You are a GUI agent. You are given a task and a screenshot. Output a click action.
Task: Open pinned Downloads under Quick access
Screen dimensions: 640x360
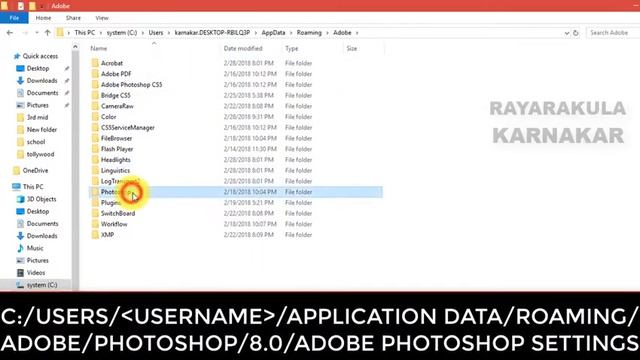coord(42,80)
